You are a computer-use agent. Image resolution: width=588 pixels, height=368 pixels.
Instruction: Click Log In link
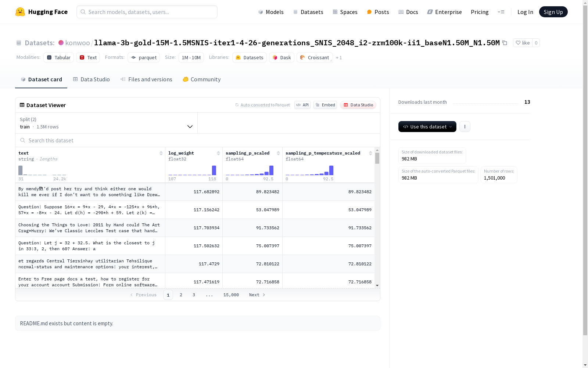click(x=525, y=12)
